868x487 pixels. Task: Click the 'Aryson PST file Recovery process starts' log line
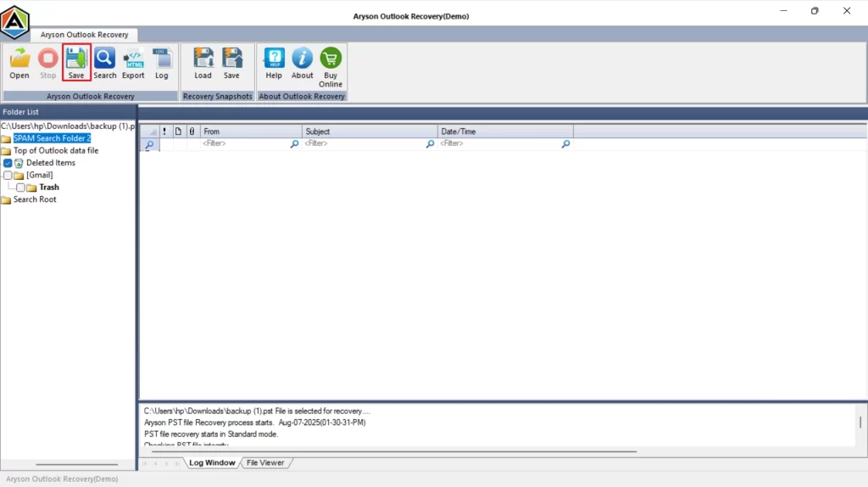[254, 423]
